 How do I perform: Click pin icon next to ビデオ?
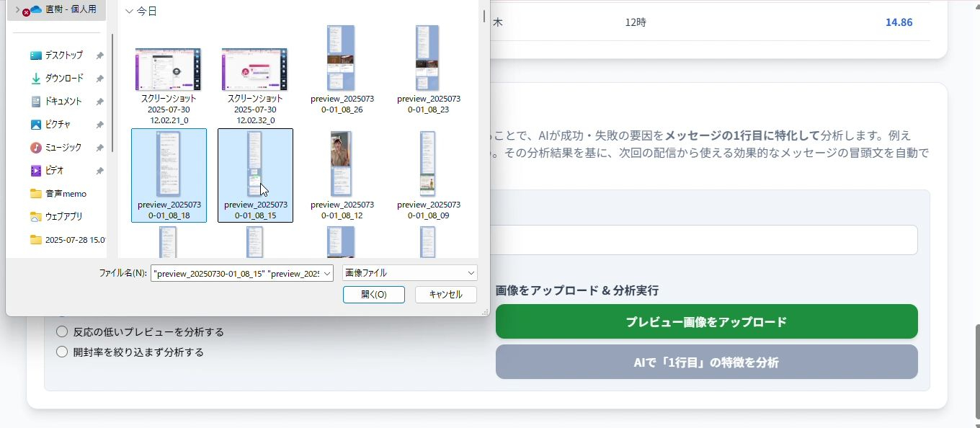[99, 171]
